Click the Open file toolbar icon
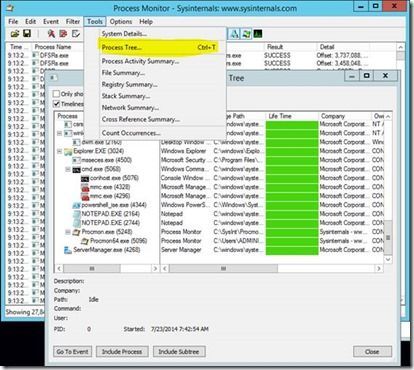This screenshot has width=414, height=370. pos(15,34)
